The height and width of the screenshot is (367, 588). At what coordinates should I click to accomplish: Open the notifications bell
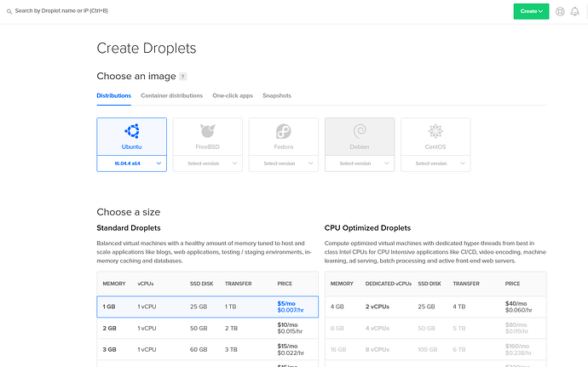pyautogui.click(x=575, y=12)
